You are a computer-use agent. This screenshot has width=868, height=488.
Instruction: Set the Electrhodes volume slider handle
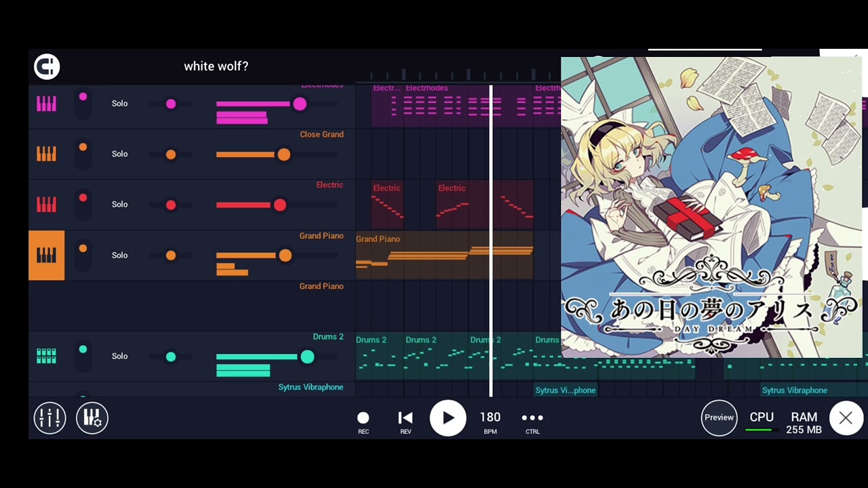pyautogui.click(x=300, y=104)
